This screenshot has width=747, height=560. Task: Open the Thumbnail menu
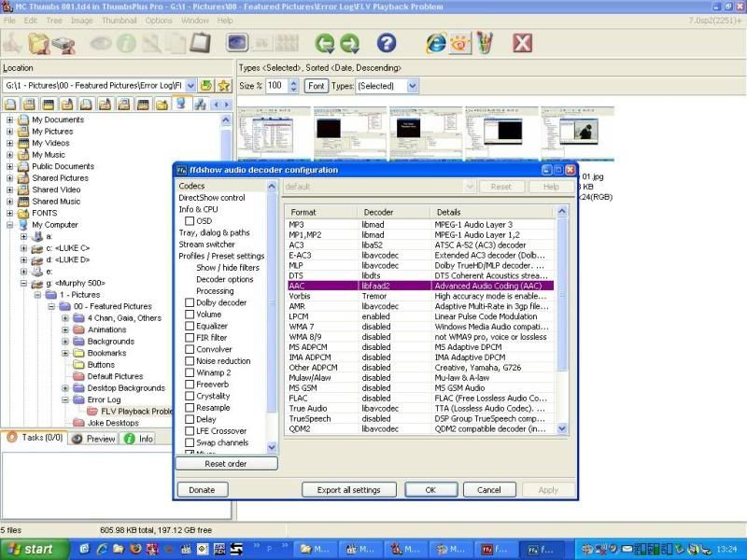point(120,21)
